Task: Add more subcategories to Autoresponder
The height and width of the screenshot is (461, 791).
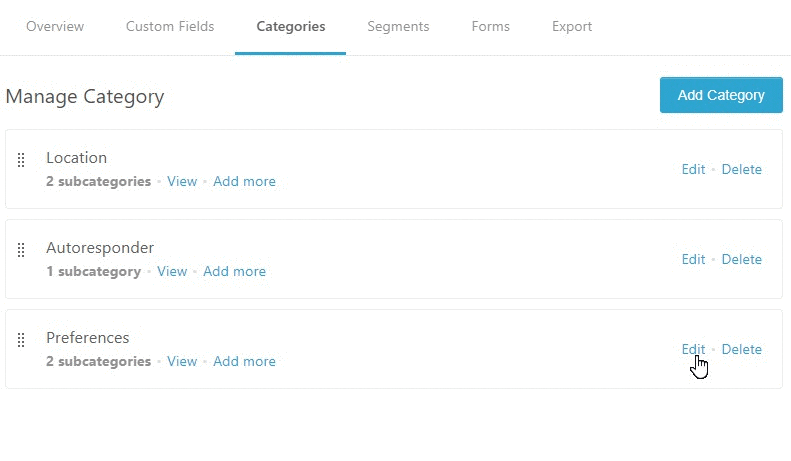Action: pos(234,272)
